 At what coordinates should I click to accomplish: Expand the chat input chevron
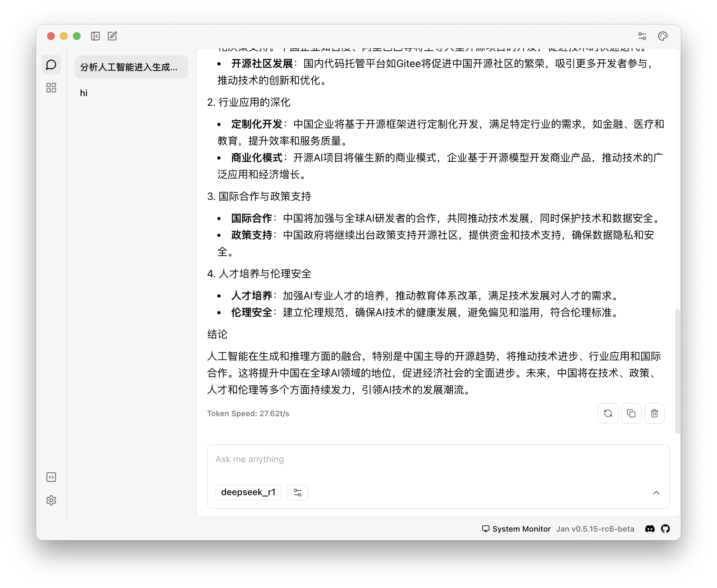tap(656, 493)
